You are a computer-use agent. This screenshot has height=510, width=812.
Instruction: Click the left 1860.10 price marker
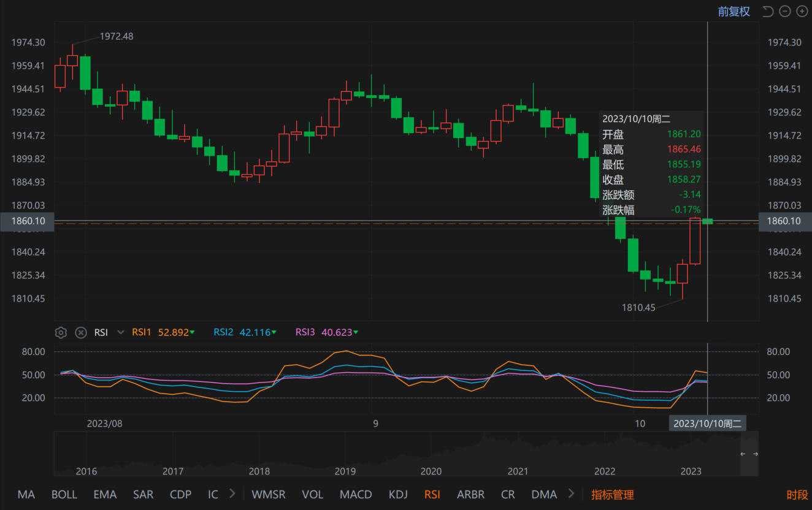[27, 221]
